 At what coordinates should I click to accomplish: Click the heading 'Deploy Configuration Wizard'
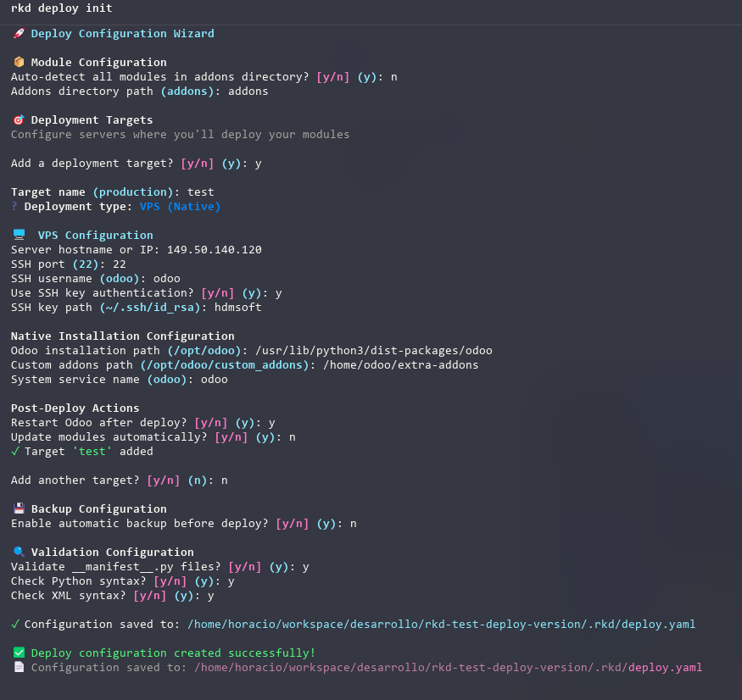pyautogui.click(x=123, y=34)
